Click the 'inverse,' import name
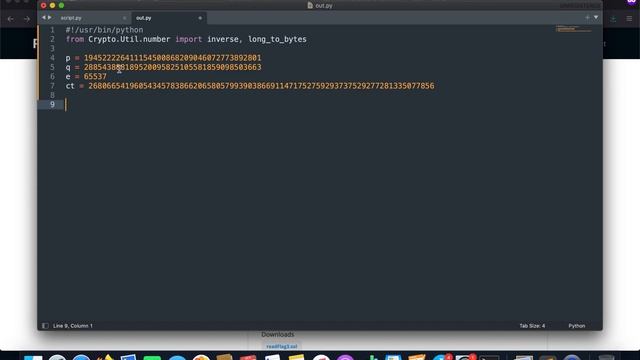 pyautogui.click(x=225, y=39)
